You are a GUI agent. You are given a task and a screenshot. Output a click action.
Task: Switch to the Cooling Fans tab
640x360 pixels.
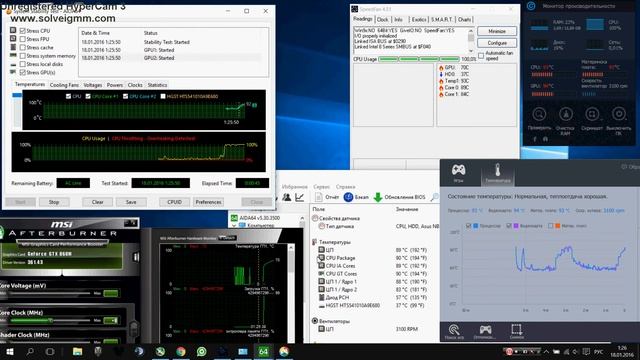(x=64, y=85)
